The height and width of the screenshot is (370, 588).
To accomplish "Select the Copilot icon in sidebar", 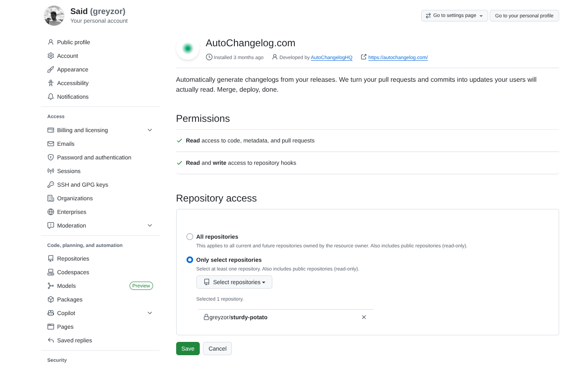I will [x=50, y=313].
